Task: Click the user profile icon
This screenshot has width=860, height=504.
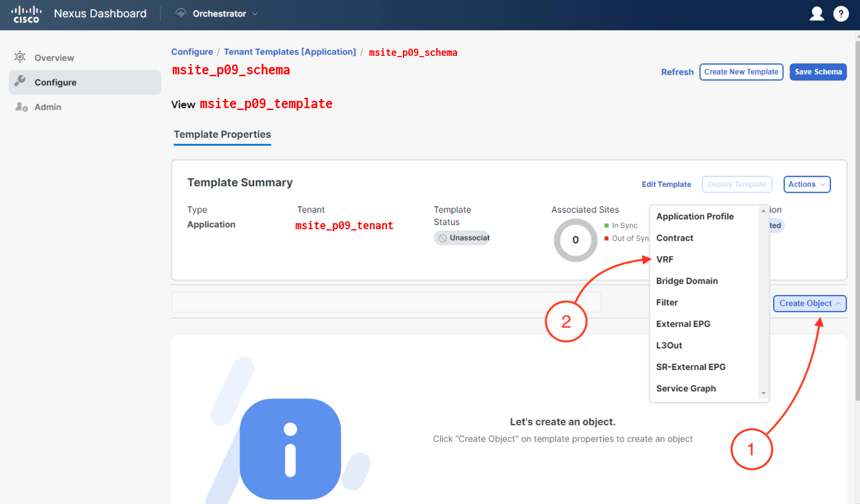Action: pyautogui.click(x=816, y=14)
